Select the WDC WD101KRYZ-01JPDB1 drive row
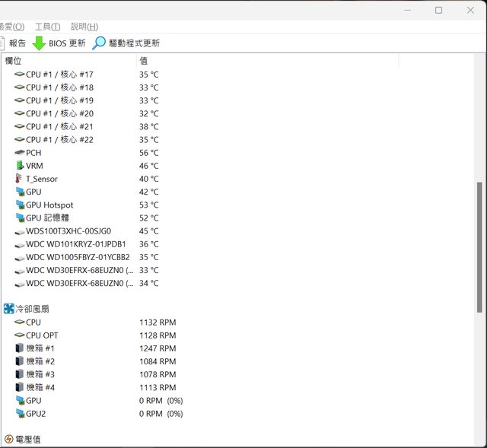Screen dimensions: 487x448 (75, 244)
